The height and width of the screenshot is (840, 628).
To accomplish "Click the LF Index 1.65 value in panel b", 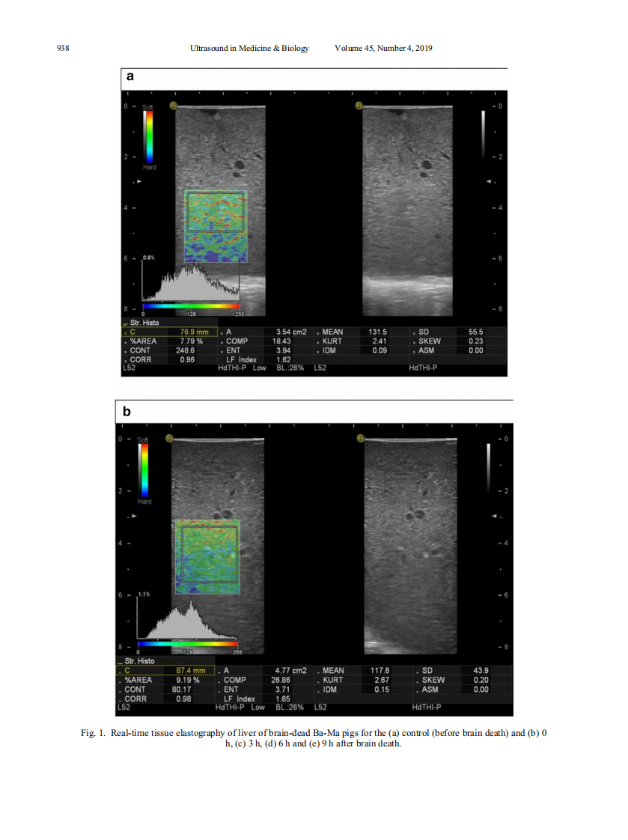I will (281, 697).
